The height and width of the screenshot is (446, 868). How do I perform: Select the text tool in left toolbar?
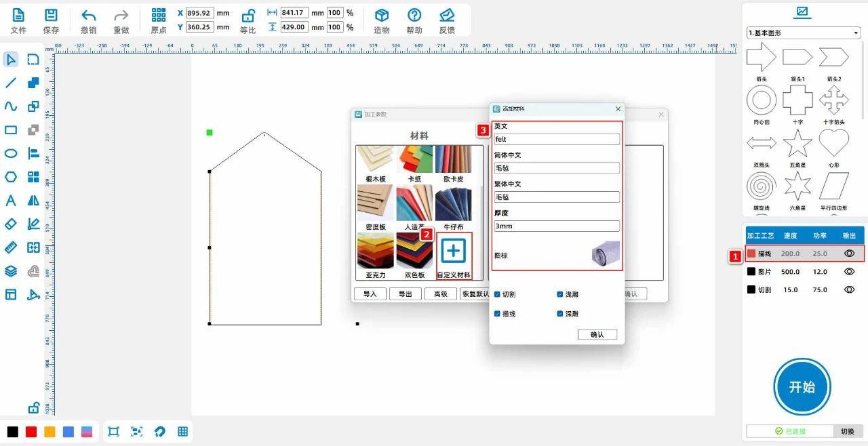[x=11, y=201]
